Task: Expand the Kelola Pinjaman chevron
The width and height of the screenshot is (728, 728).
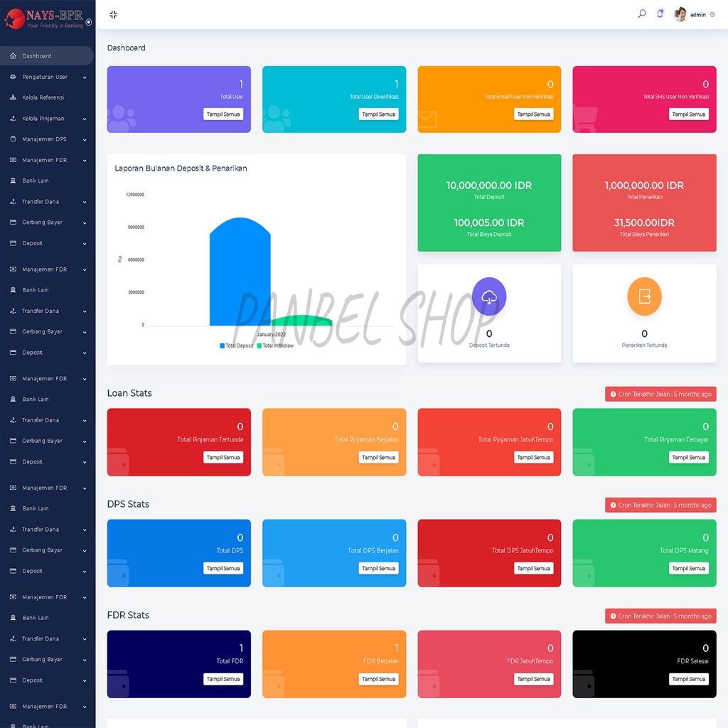Action: pos(85,119)
